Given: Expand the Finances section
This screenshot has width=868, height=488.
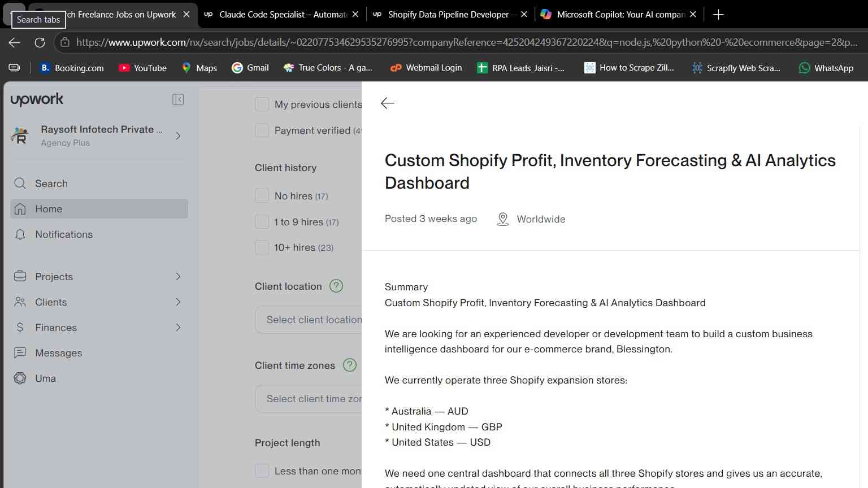Looking at the screenshot, I should tap(99, 328).
